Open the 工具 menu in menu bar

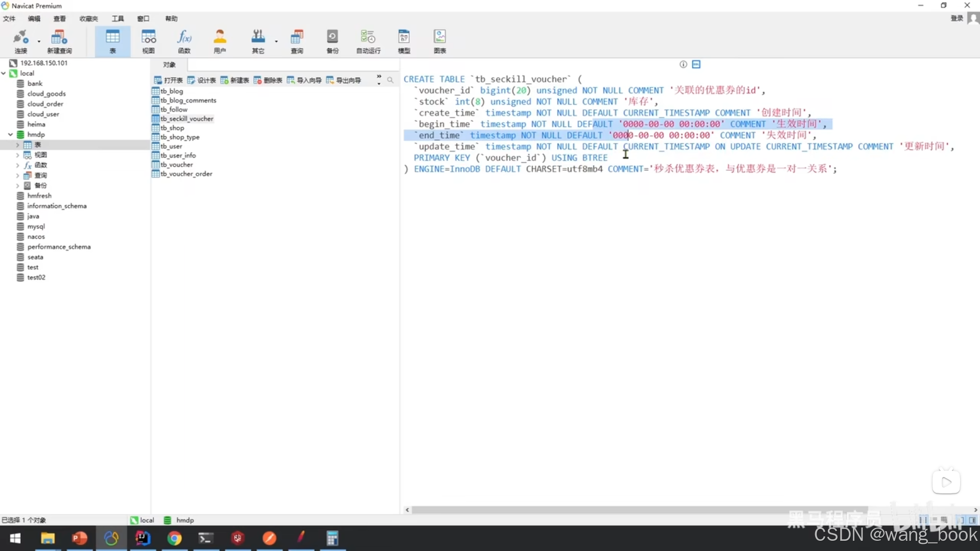click(118, 19)
